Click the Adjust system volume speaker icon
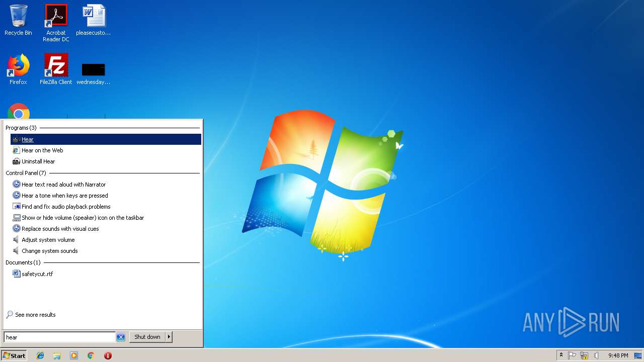The height and width of the screenshot is (362, 644). (16, 240)
